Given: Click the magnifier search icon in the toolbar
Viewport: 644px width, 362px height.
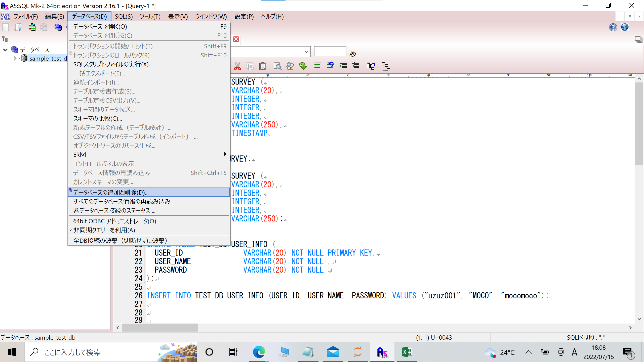Looking at the screenshot, I should point(277,66).
